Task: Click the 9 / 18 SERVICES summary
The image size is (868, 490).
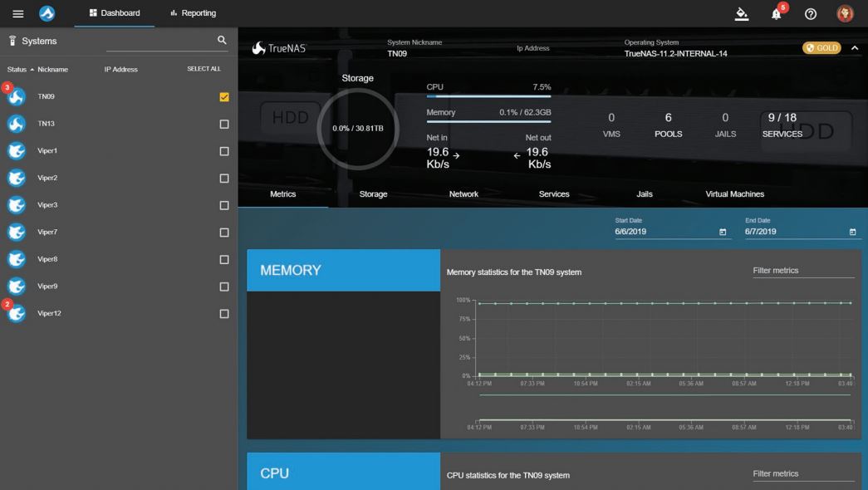Action: [782, 125]
